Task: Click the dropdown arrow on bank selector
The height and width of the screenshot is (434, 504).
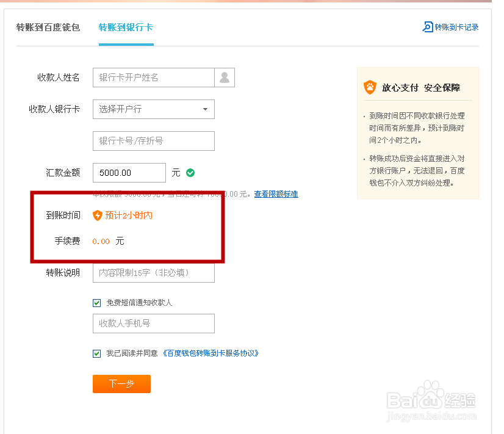Action: [207, 109]
